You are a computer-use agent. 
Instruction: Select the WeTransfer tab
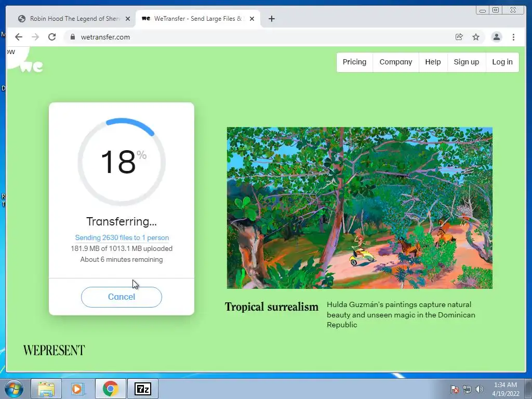[x=198, y=19]
